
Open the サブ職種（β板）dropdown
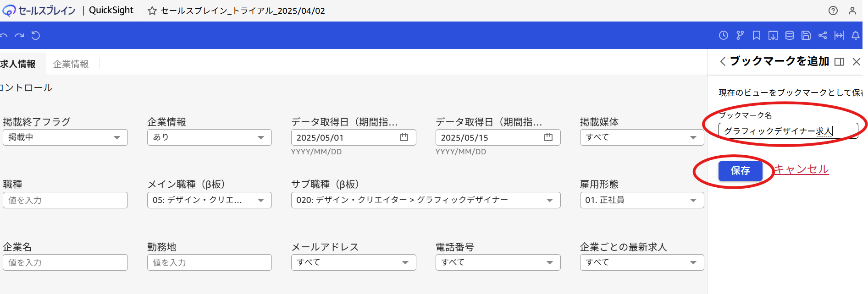pos(426,200)
